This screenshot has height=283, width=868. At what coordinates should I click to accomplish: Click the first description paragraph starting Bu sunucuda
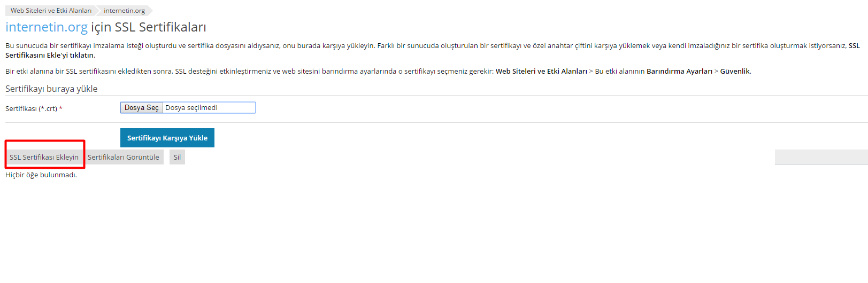(x=433, y=50)
